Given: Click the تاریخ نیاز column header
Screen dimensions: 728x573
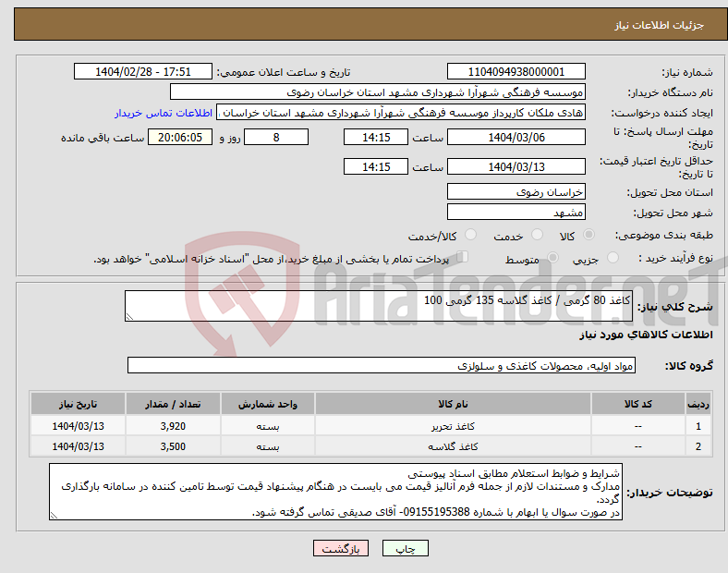Looking at the screenshot, I should [x=78, y=404].
